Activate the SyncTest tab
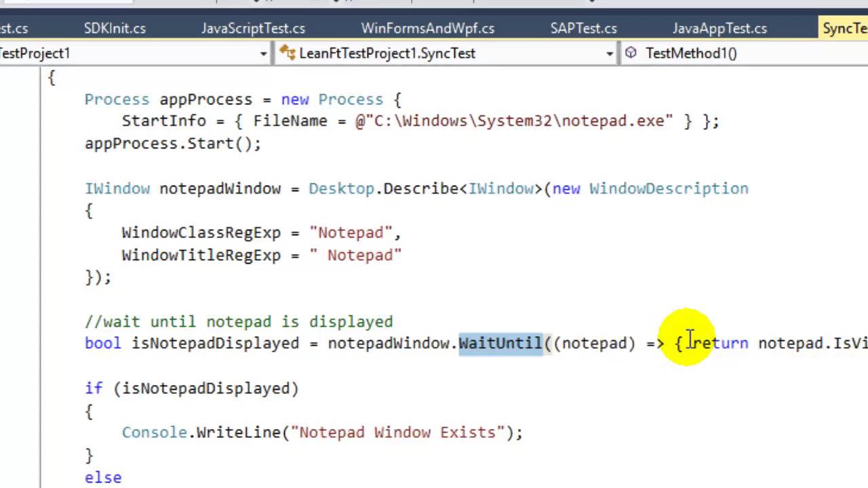The width and height of the screenshot is (868, 488). coord(844,28)
